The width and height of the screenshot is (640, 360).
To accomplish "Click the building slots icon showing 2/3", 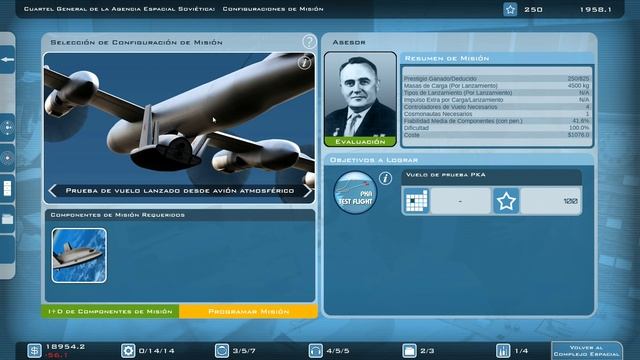I will [409, 351].
